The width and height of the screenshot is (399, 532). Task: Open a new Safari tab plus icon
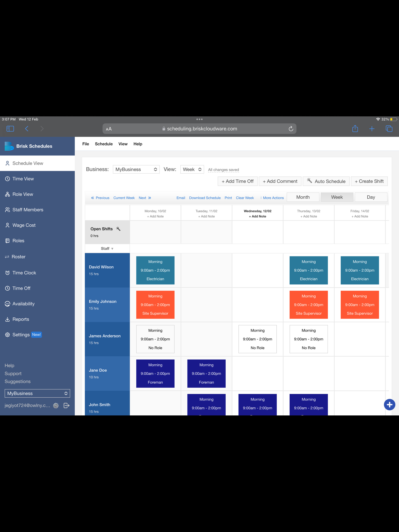(372, 129)
